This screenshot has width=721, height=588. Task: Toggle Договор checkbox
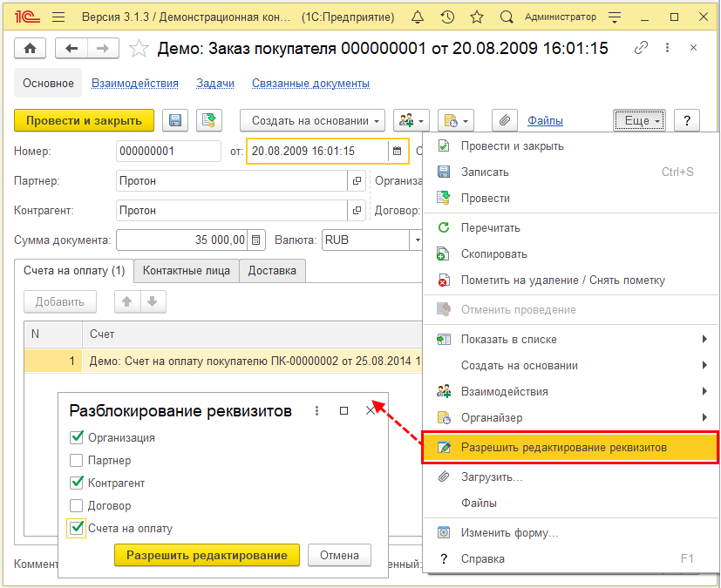pos(77,505)
